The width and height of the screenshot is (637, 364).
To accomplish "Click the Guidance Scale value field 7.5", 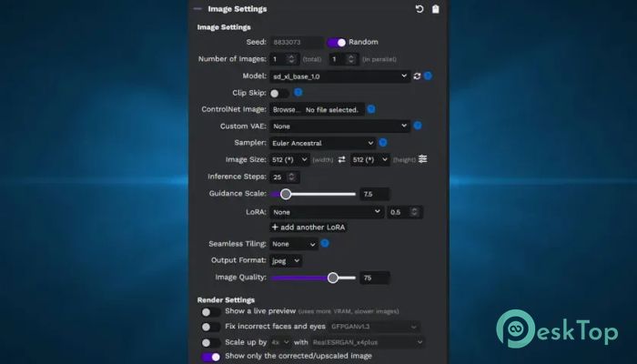I will [x=375, y=194].
